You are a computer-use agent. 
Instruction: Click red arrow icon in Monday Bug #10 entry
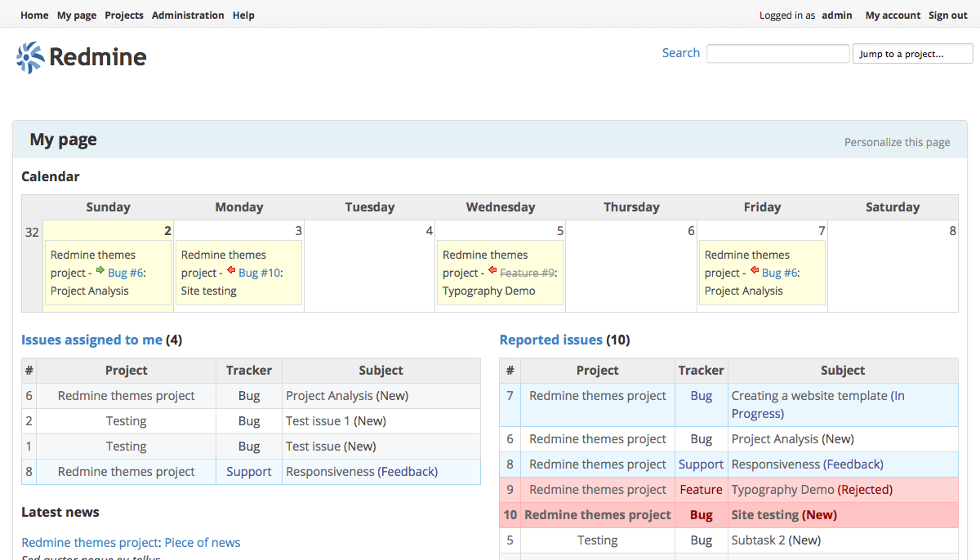click(231, 270)
